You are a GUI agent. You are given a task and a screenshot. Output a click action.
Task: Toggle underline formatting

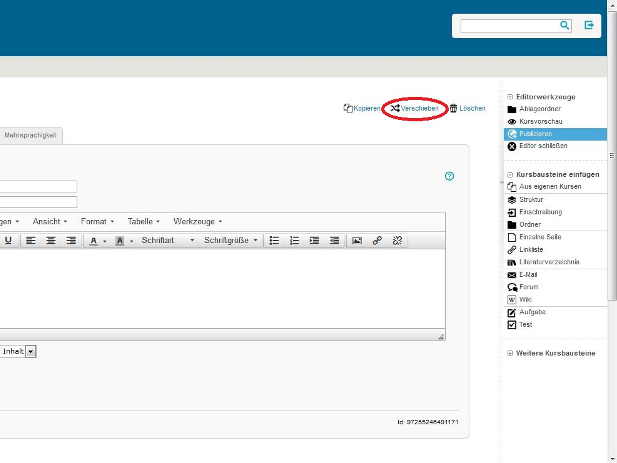point(8,240)
